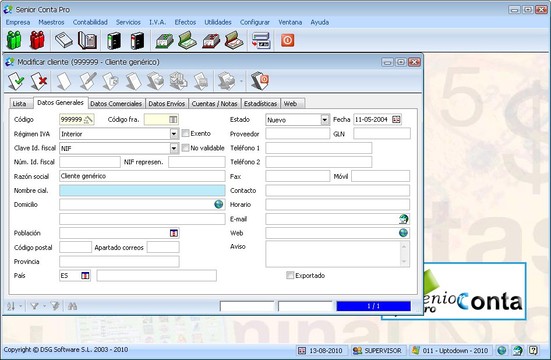Open the globe icon in Web field

click(403, 233)
